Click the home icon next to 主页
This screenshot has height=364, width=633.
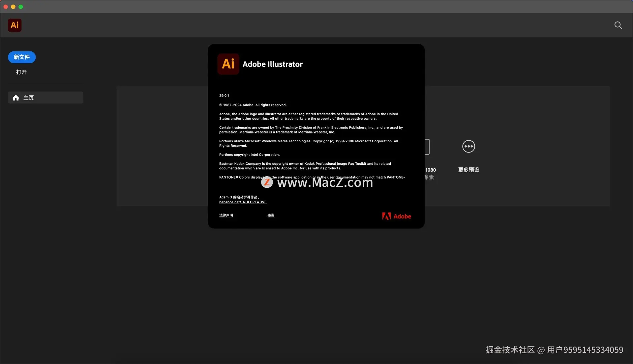pyautogui.click(x=16, y=98)
